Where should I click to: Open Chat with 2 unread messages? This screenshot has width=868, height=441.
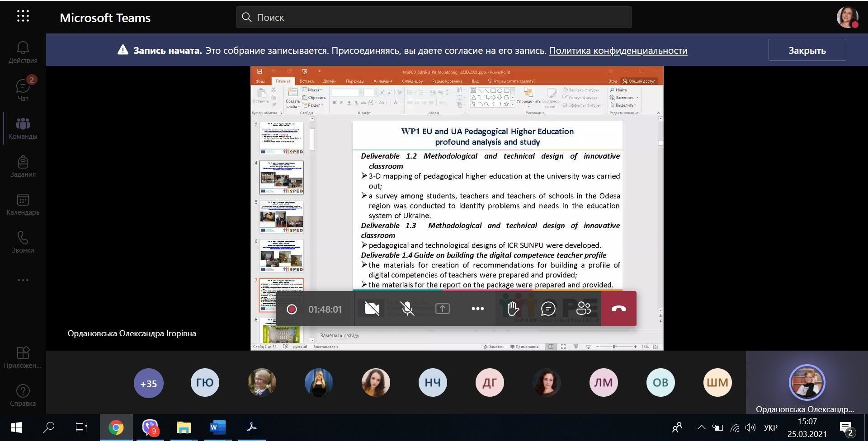pos(23,89)
